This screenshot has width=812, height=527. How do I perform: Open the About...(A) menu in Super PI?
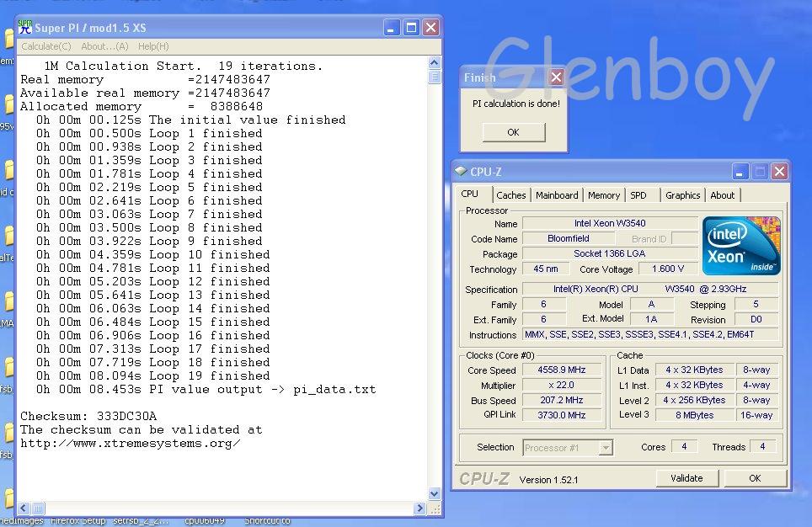pos(104,46)
